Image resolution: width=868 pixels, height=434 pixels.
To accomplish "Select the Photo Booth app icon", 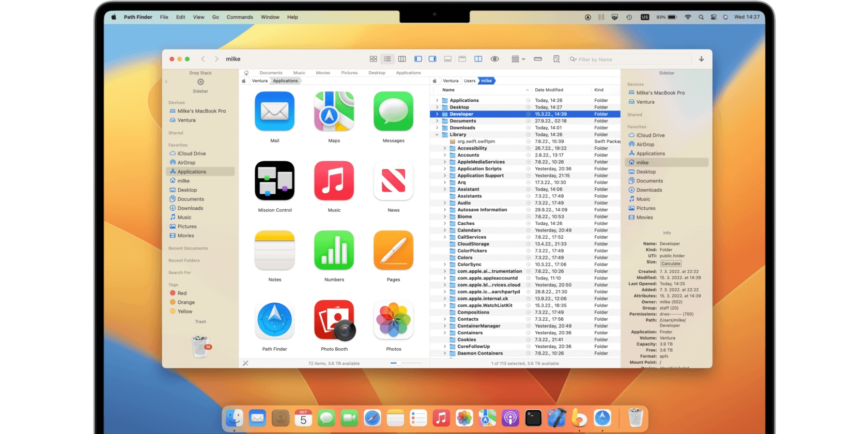I will point(334,320).
